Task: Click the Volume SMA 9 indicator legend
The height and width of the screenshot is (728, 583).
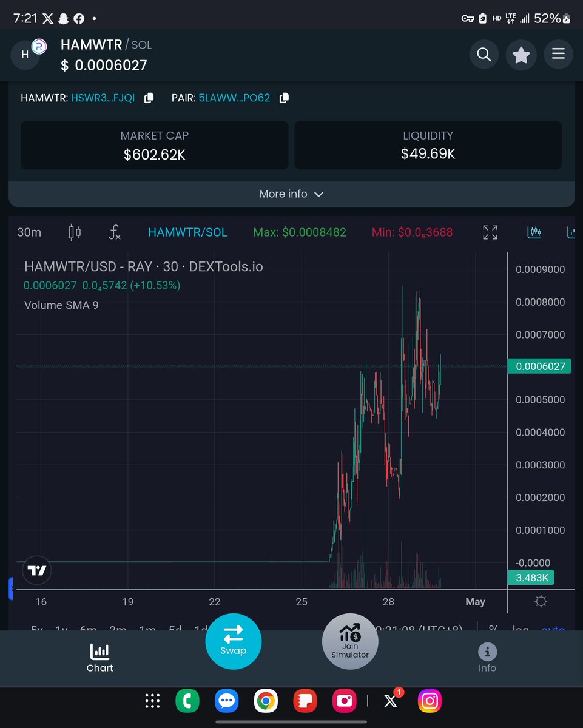Action: (61, 305)
